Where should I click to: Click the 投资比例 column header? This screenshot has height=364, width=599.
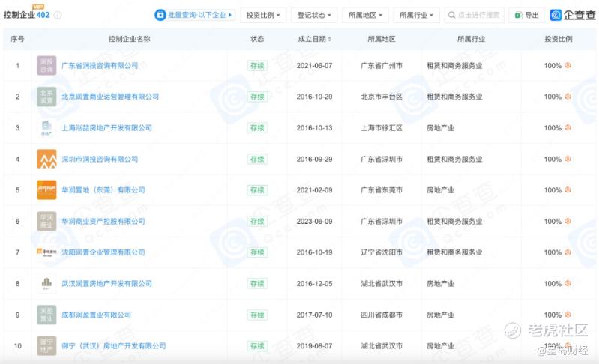(x=558, y=39)
